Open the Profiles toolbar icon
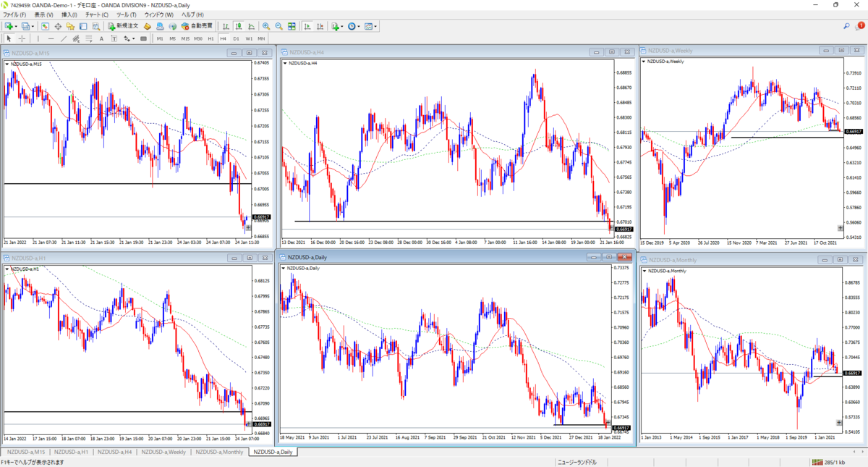The width and height of the screenshot is (868, 467). point(25,26)
